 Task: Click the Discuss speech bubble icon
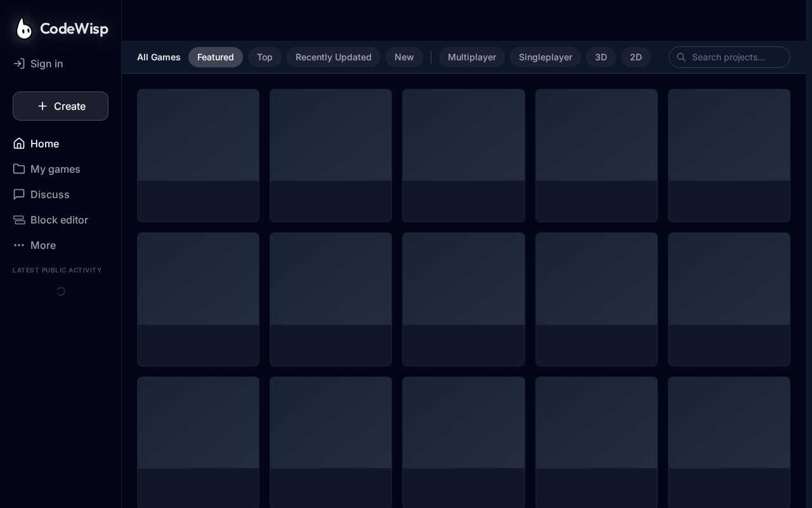(x=19, y=194)
